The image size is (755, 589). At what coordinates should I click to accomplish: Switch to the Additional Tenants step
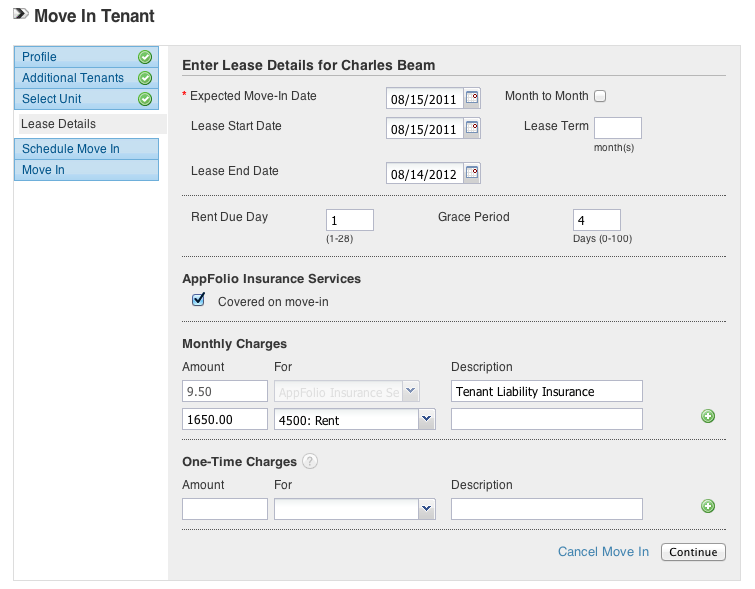tap(73, 78)
